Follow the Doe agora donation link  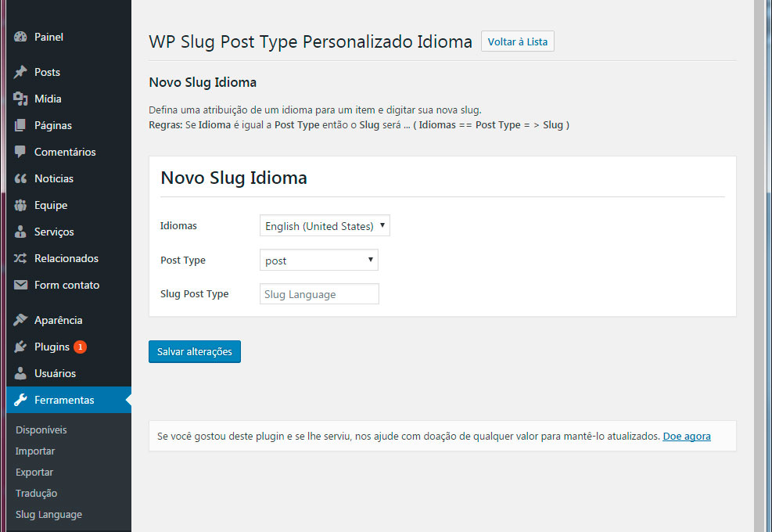[x=687, y=436]
